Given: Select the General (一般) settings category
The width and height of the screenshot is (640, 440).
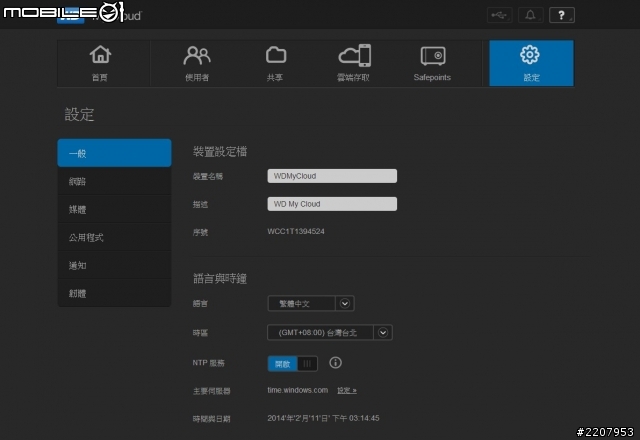Looking at the screenshot, I should (114, 153).
